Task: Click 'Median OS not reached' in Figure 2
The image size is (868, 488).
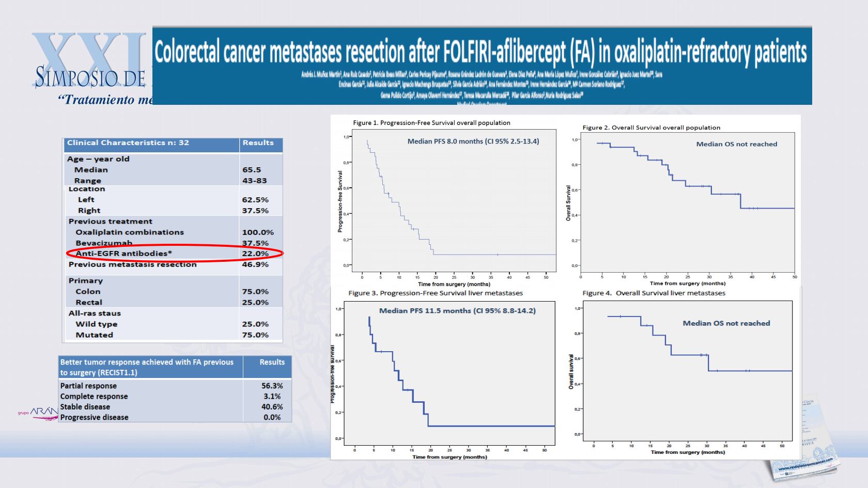Action: click(737, 144)
